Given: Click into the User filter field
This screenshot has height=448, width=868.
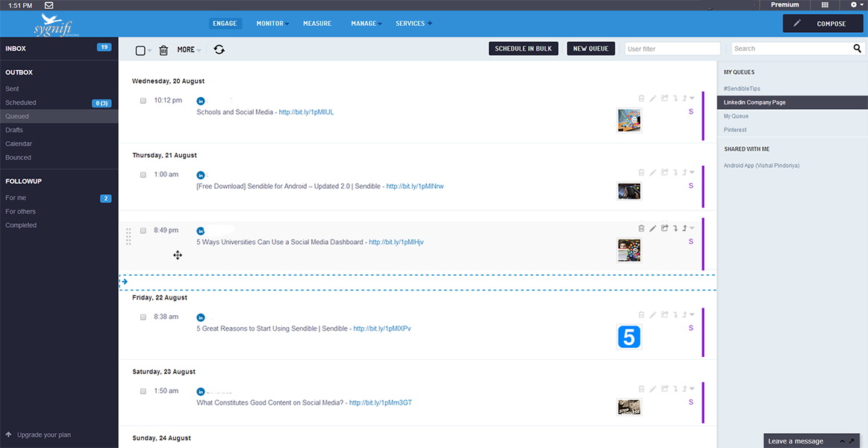Looking at the screenshot, I should [x=672, y=49].
